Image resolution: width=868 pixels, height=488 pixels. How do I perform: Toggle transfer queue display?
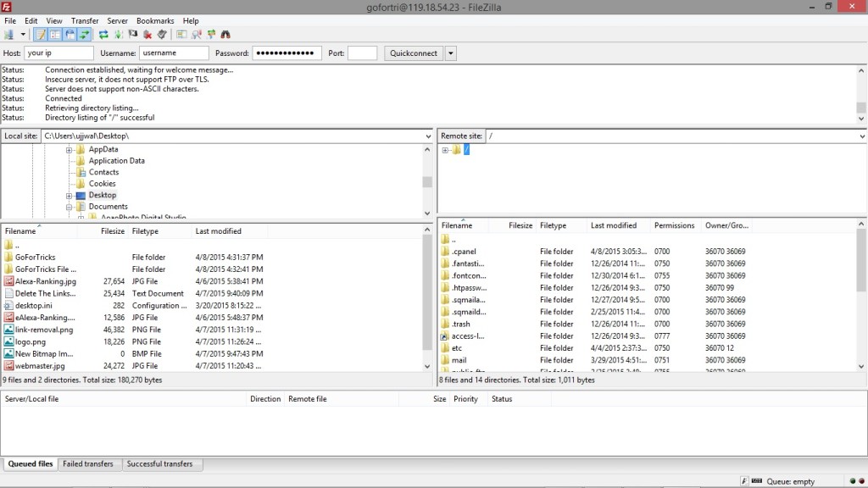84,34
